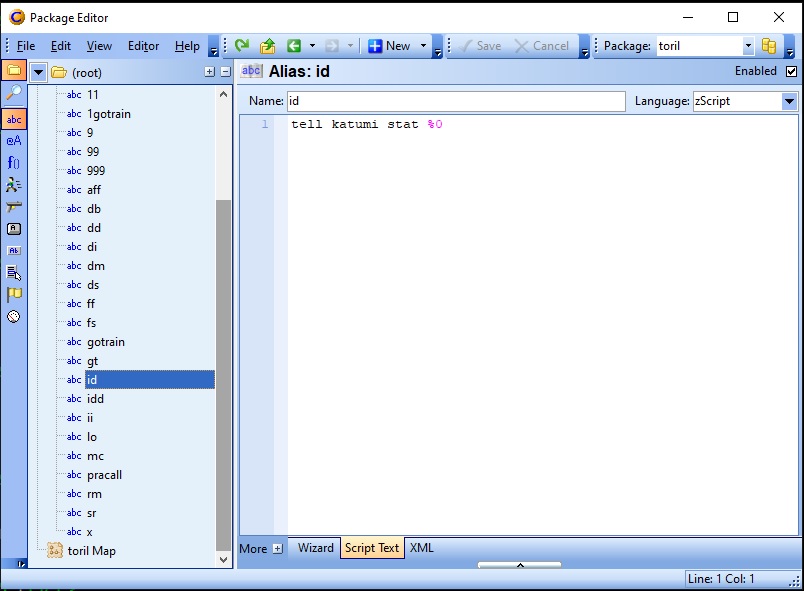Click the abc alias icon in header
Screen dimensions: 804x591
[251, 71]
